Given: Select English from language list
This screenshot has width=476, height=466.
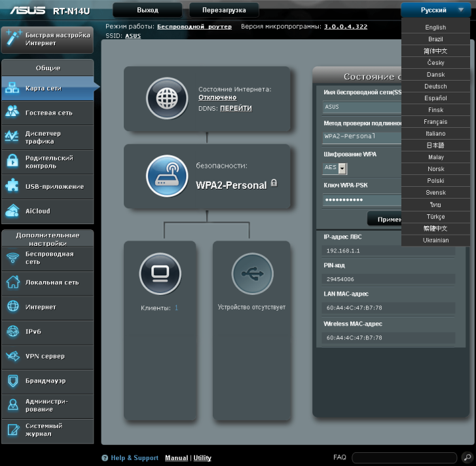Looking at the screenshot, I should (435, 28).
